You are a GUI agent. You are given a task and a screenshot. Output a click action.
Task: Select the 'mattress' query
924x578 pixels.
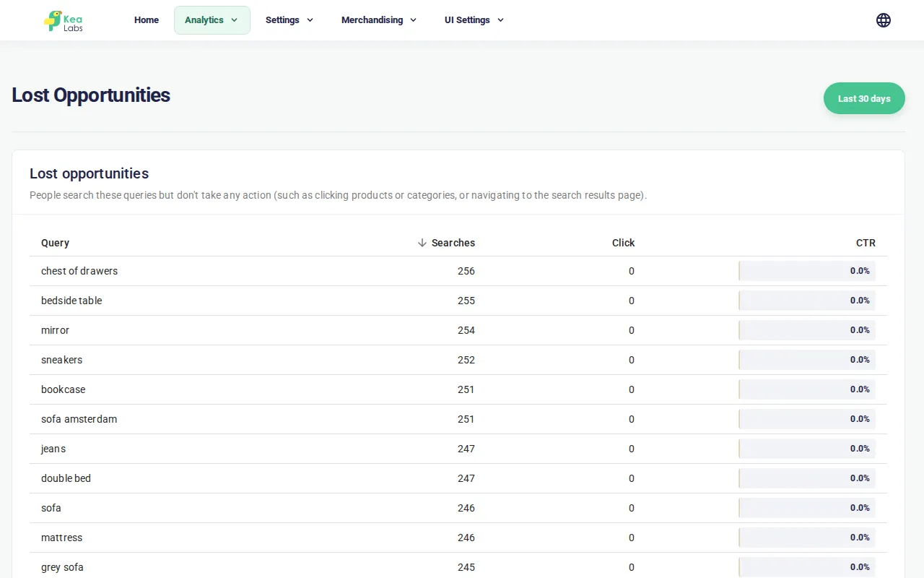(x=62, y=538)
